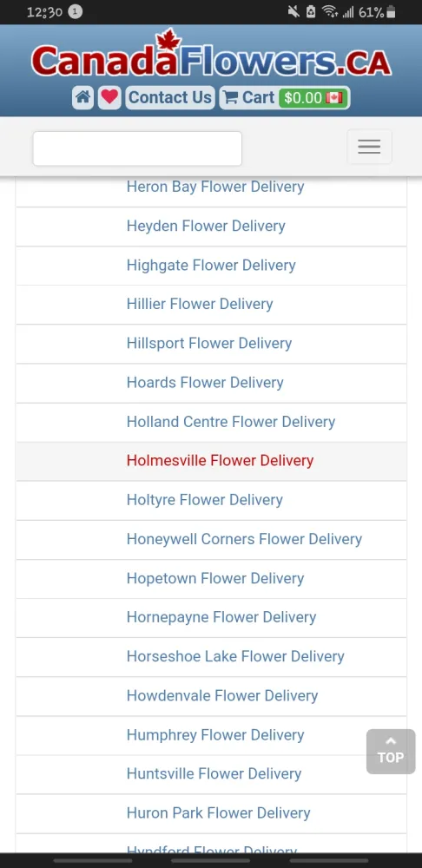
Task: Select Huntsville Flower Delivery
Action: pos(214,774)
